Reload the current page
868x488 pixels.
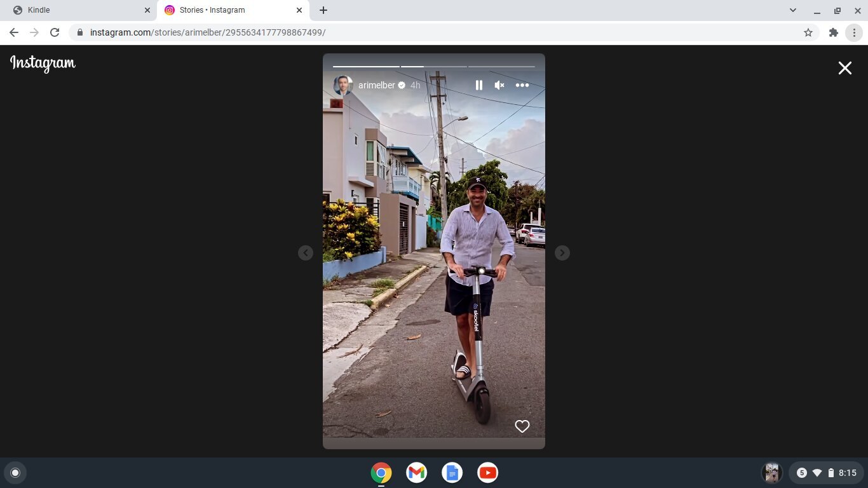coord(55,32)
